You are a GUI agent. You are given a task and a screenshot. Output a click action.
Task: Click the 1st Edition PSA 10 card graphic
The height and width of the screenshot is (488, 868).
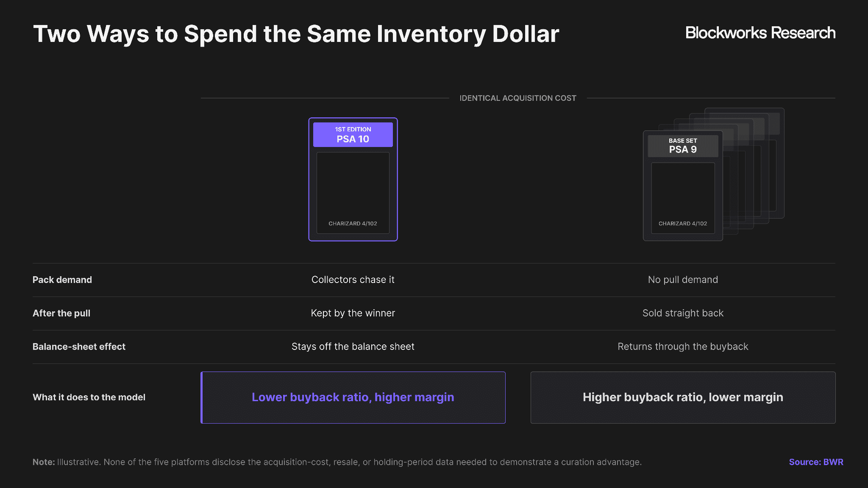coord(353,179)
